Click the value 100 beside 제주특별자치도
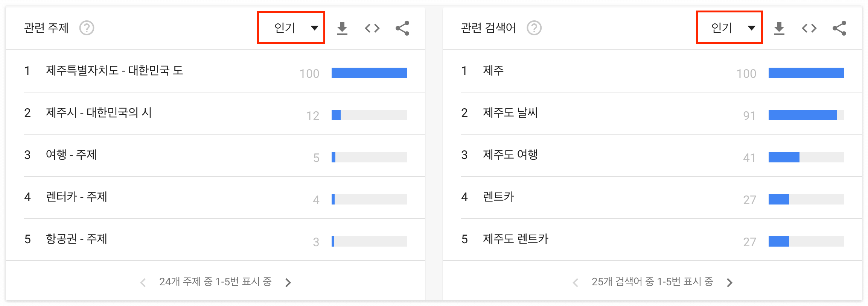Viewport: 868px width, 306px height. [309, 73]
